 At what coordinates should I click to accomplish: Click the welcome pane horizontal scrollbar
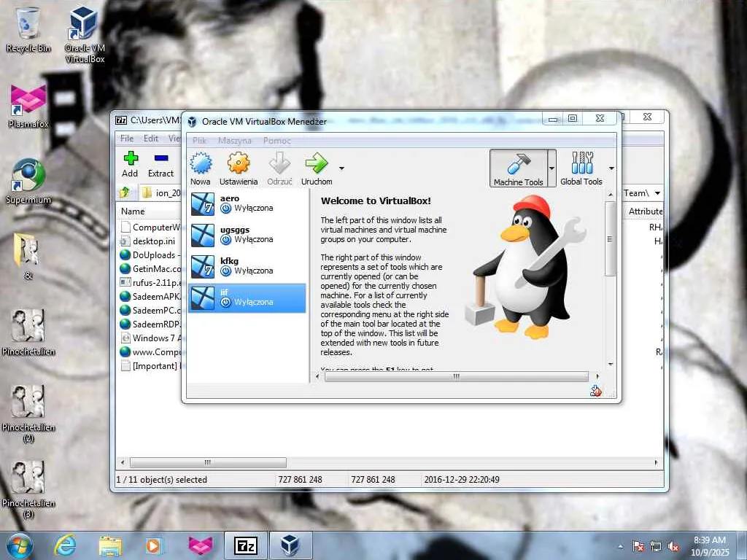tap(457, 377)
